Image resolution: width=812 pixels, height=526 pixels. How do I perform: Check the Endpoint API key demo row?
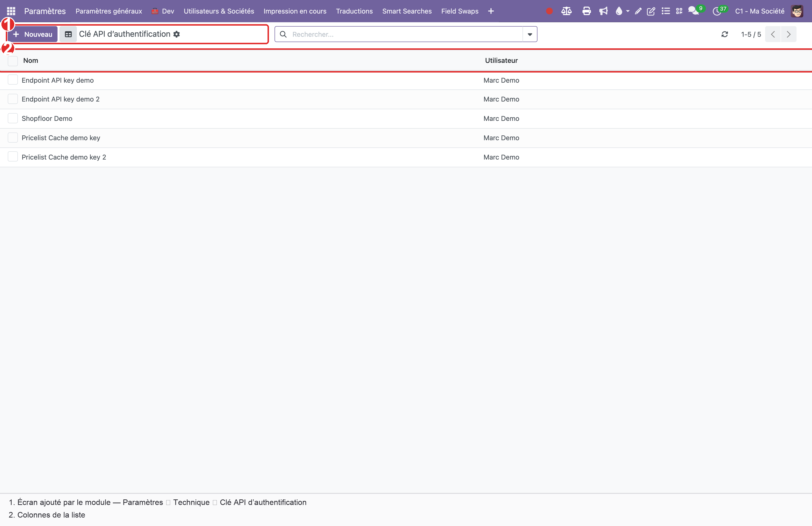point(13,80)
